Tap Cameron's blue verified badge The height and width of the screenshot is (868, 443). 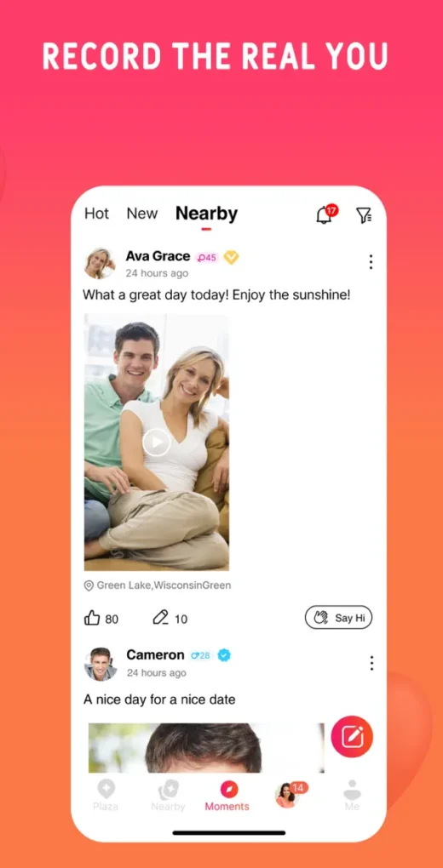coord(224,655)
